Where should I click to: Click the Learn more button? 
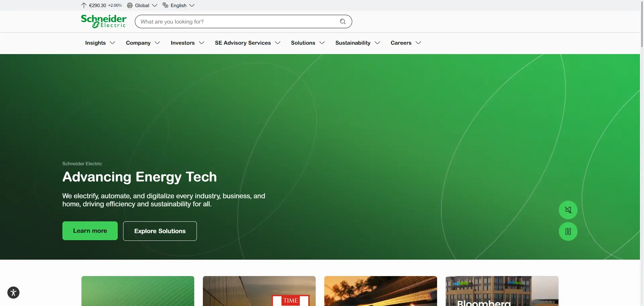tap(90, 231)
